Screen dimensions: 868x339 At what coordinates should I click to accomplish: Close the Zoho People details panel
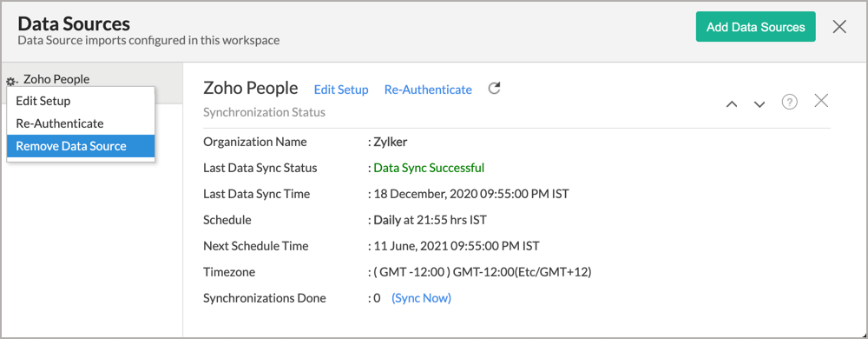tap(821, 101)
